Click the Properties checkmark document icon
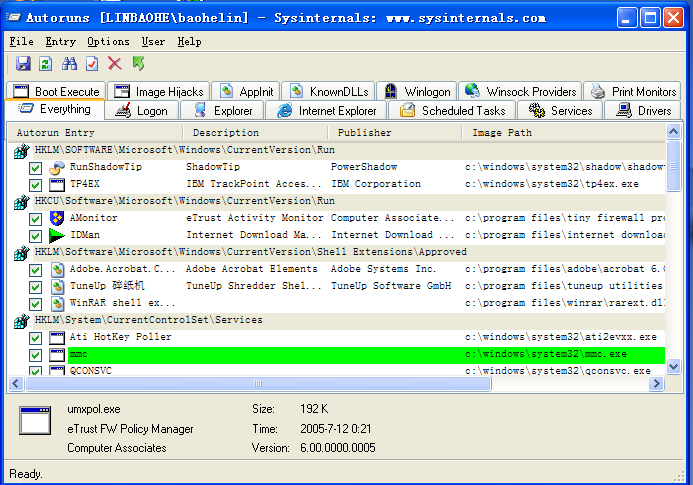 [x=92, y=64]
